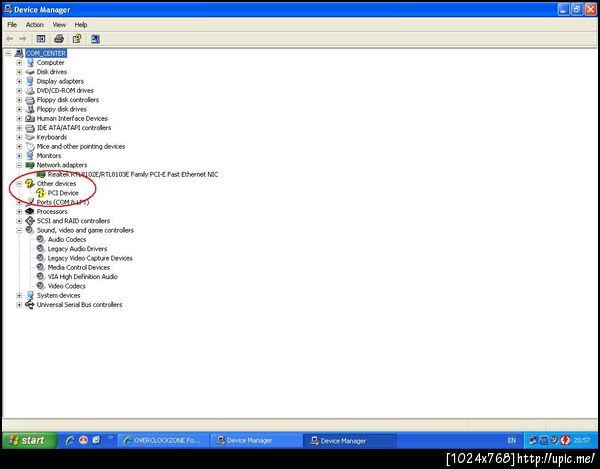The height and width of the screenshot is (469, 600).
Task: Select Ports (COM & LPT) entry
Action: 63,202
